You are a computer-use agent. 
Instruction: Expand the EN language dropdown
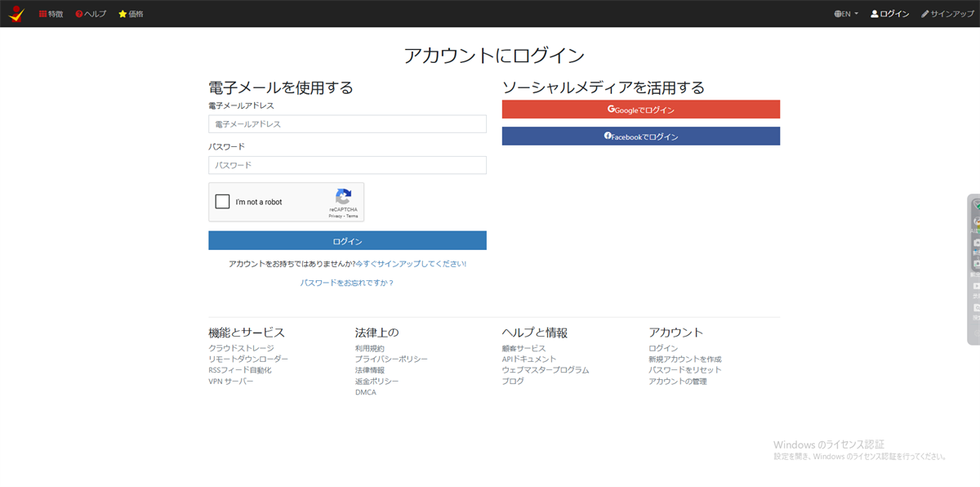pos(846,14)
